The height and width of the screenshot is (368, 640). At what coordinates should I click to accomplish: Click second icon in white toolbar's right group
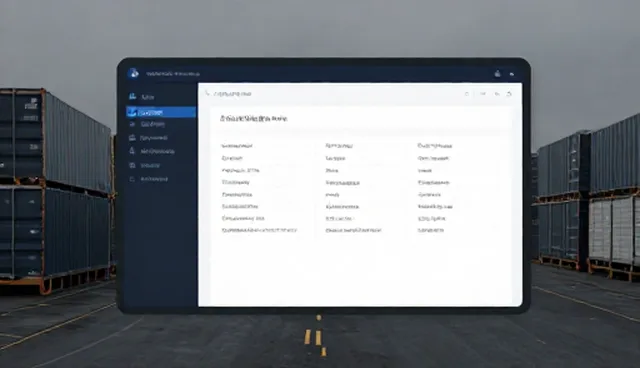pyautogui.click(x=483, y=94)
